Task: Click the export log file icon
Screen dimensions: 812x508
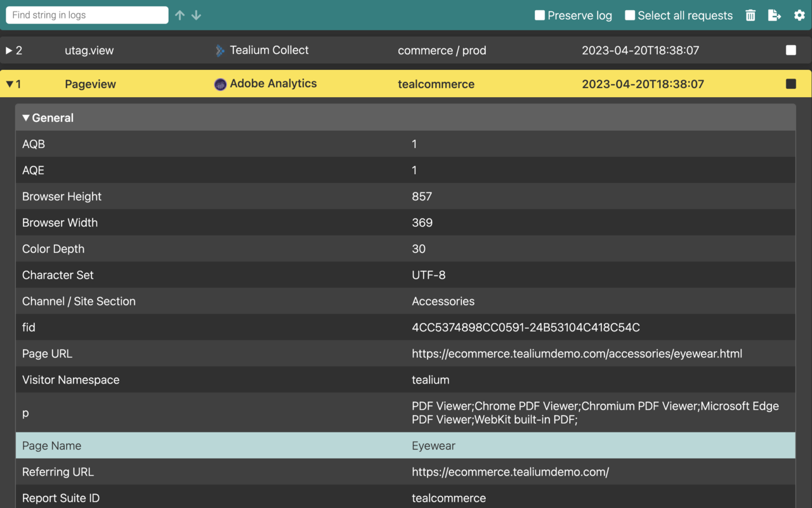Action: [774, 15]
